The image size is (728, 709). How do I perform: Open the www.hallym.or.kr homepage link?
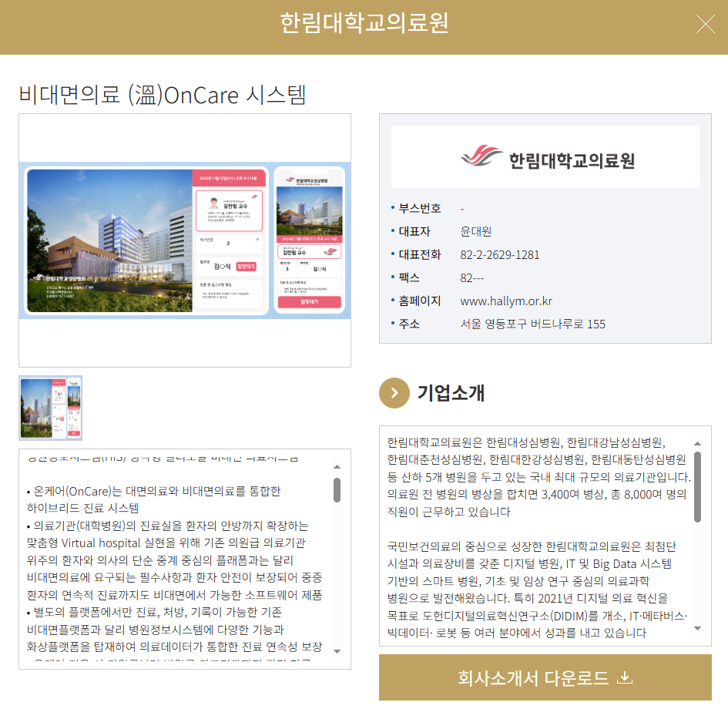(x=506, y=301)
